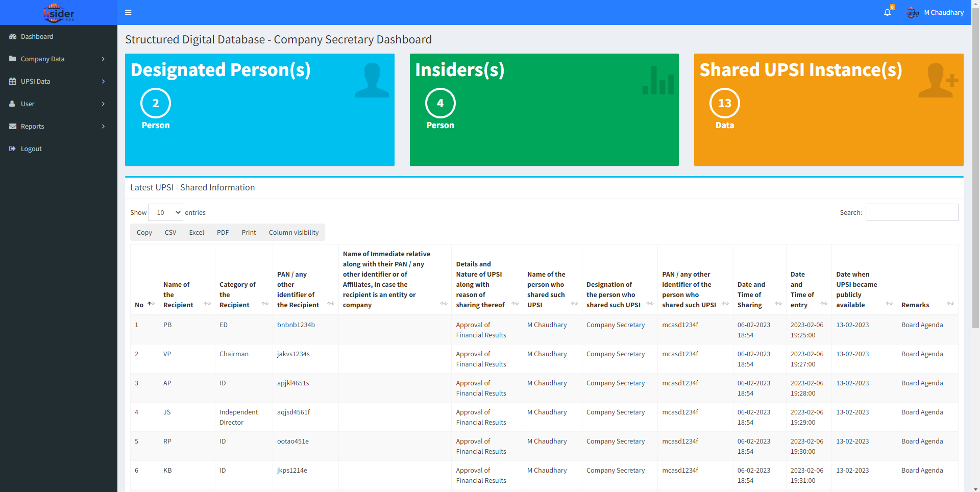Image resolution: width=980 pixels, height=492 pixels.
Task: Expand the User menu chevron
Action: click(x=104, y=104)
